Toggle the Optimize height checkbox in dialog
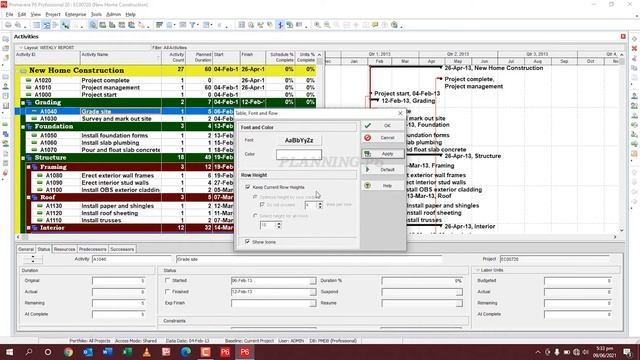The image size is (640, 360). [x=255, y=197]
